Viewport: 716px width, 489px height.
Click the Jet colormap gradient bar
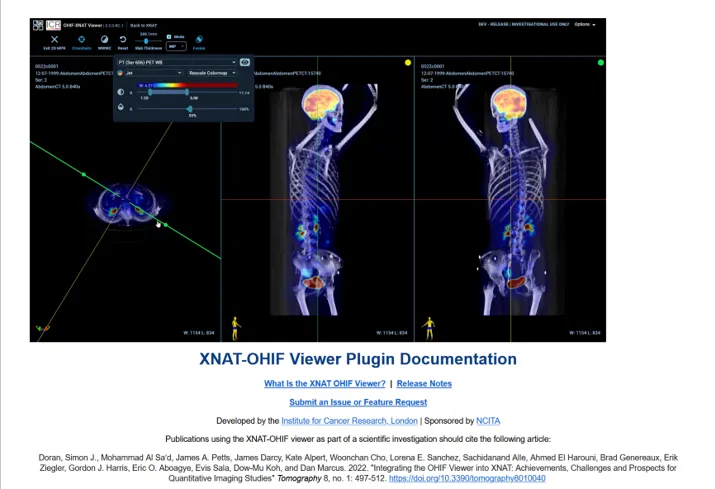point(187,85)
